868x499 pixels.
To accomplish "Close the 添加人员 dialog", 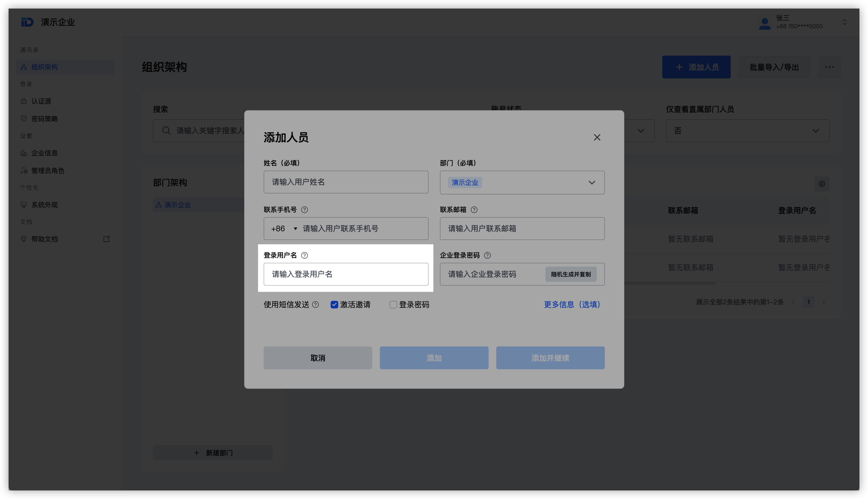I will tap(597, 137).
